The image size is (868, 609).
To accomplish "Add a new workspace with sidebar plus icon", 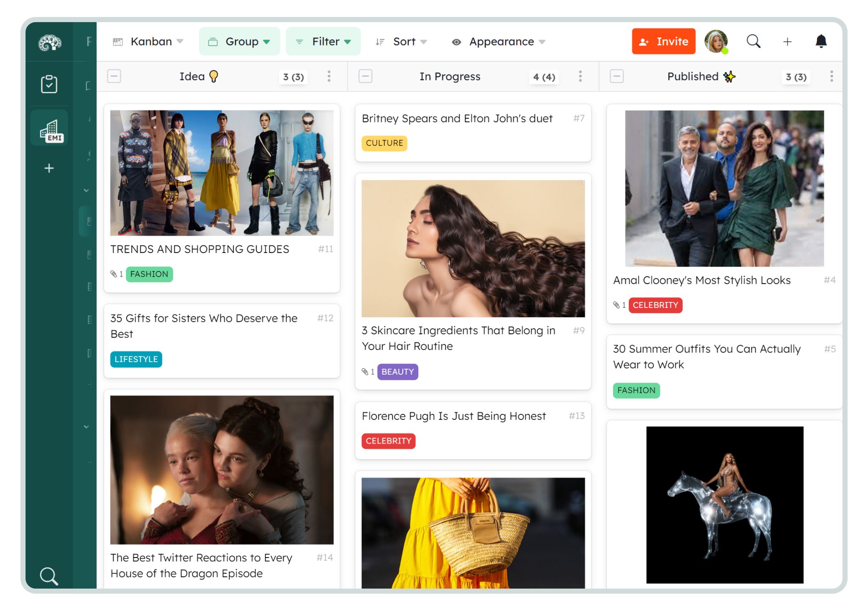I will (49, 168).
